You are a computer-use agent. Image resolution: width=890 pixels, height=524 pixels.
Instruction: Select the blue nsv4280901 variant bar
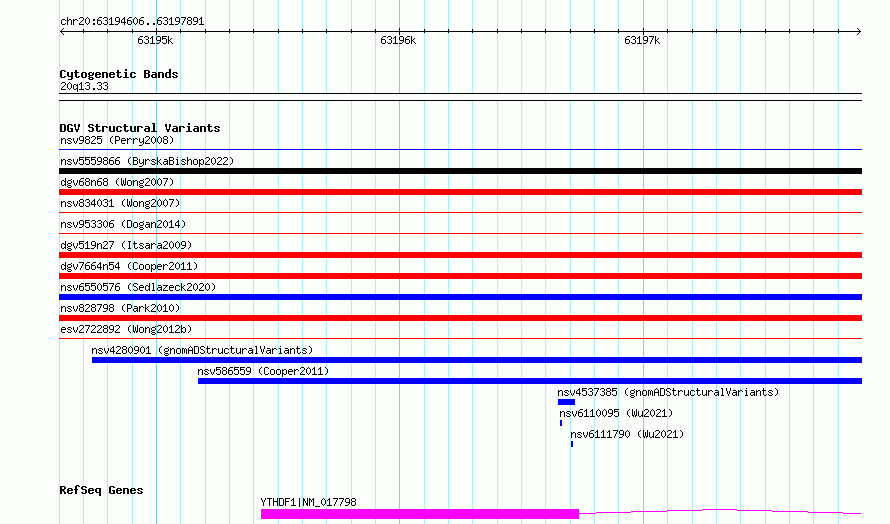coord(477,360)
